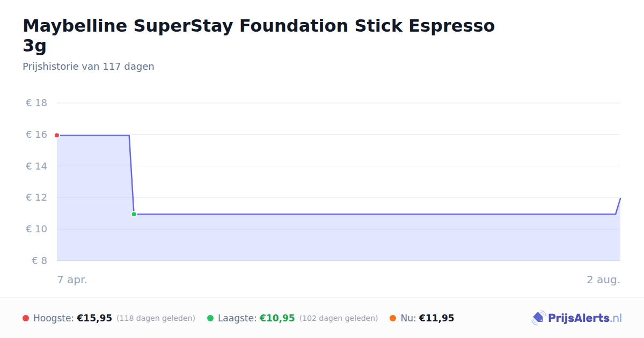Screen dimensions: 644x338
Task: Click the 118 dagen geleden note
Action: [156, 318]
